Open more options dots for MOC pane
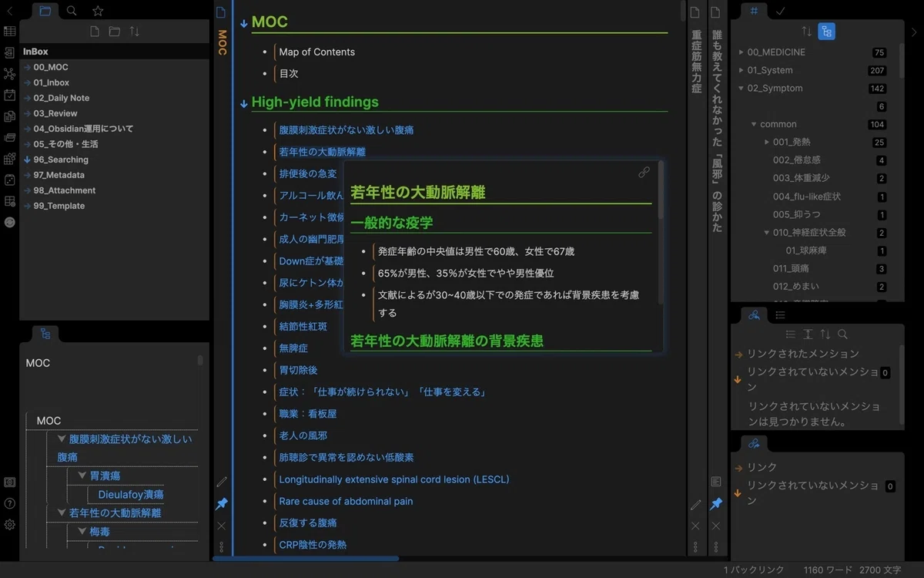This screenshot has height=578, width=924. coord(222,546)
